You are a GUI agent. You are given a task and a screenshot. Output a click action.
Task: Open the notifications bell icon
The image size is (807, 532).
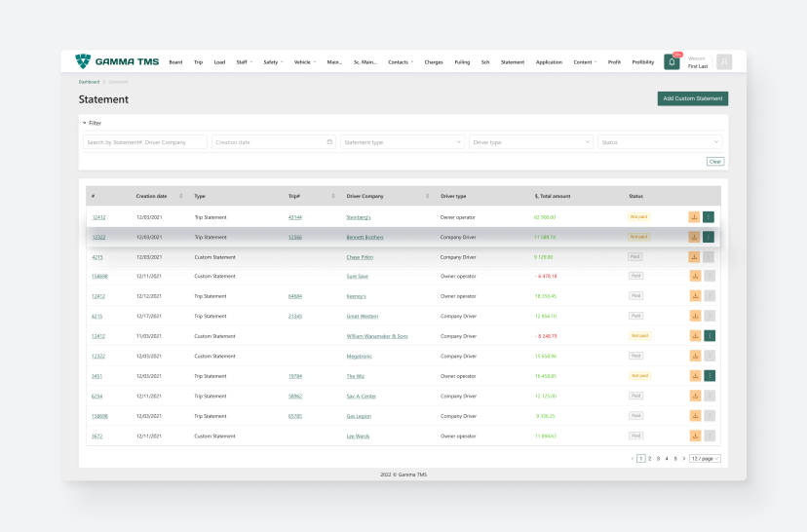[x=672, y=62]
